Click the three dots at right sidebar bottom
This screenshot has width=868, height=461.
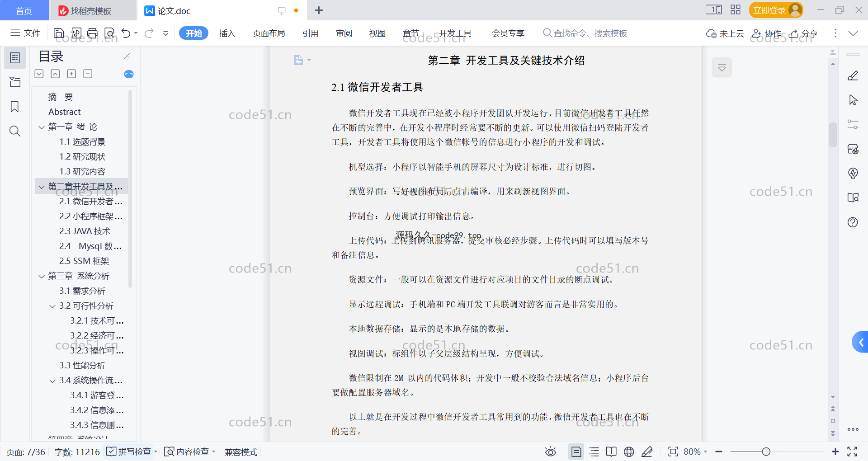(x=853, y=429)
